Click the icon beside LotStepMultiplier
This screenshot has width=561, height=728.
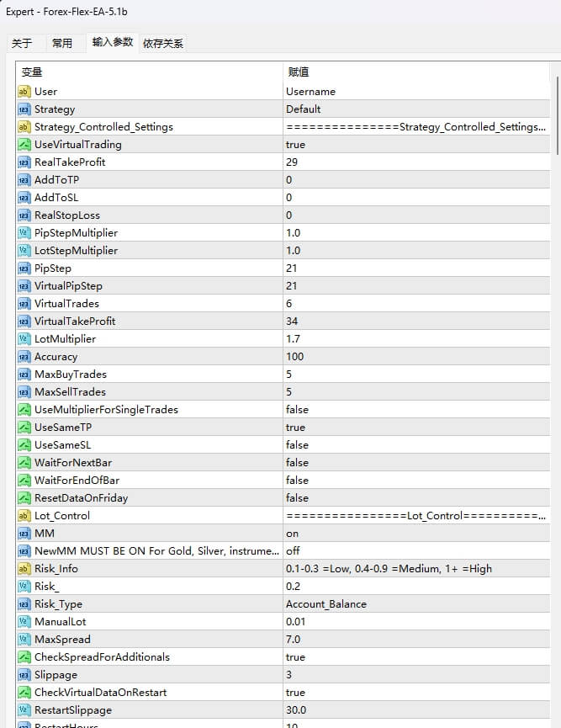pyautogui.click(x=24, y=250)
